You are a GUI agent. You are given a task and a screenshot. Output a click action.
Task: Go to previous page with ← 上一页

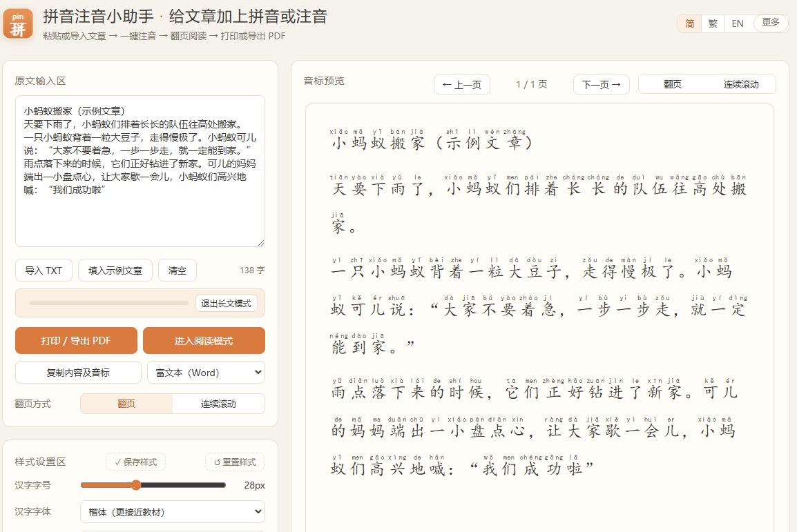pos(462,85)
